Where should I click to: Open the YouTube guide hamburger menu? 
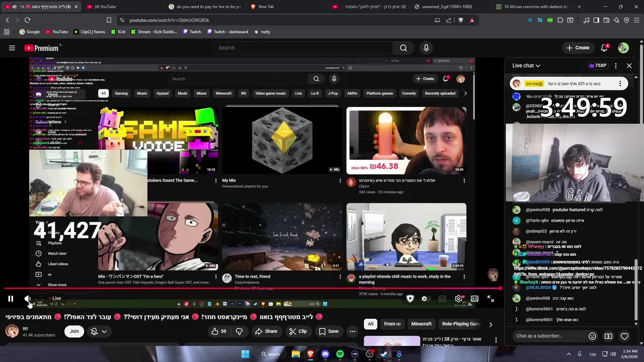12,48
